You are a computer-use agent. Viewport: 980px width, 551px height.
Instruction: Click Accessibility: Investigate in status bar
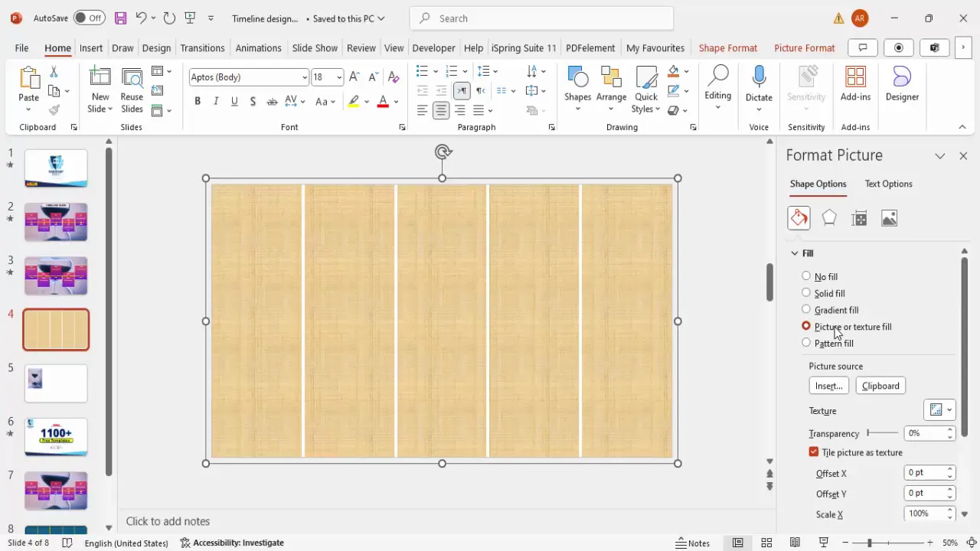pos(232,543)
